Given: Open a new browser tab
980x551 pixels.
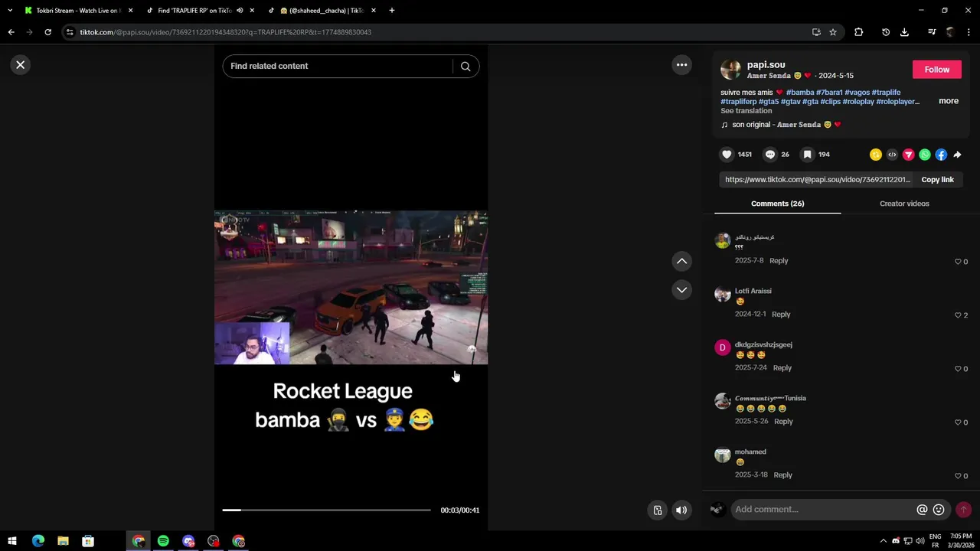Looking at the screenshot, I should (392, 11).
